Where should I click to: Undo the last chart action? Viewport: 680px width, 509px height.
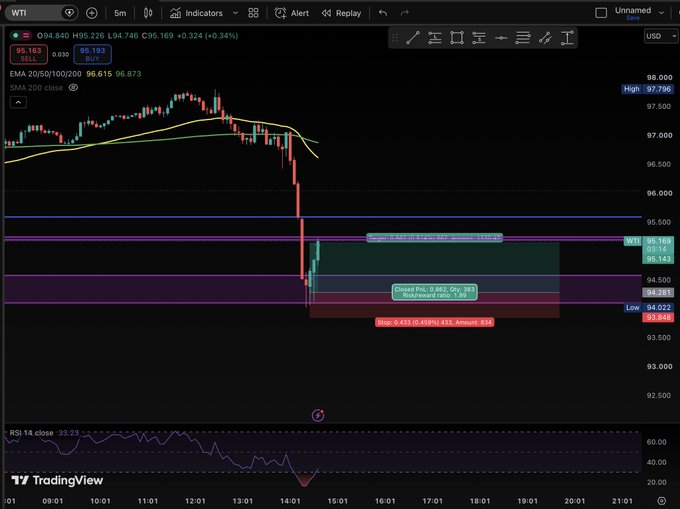point(382,13)
